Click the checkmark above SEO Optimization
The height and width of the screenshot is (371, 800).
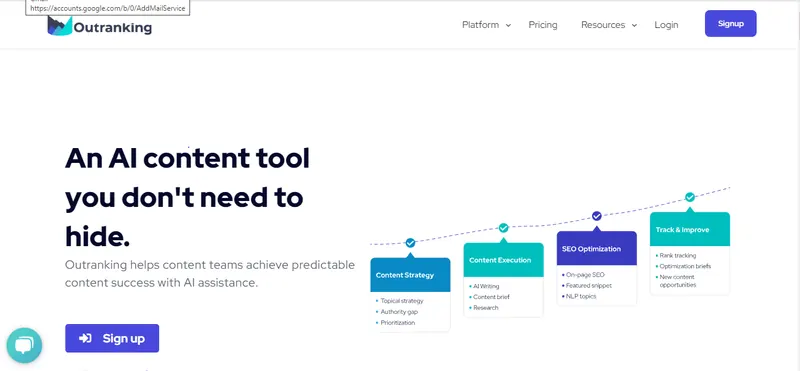(x=597, y=216)
